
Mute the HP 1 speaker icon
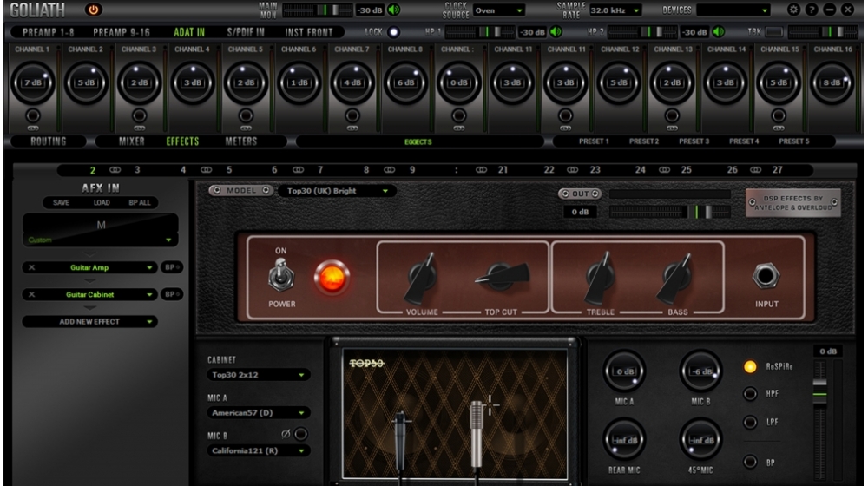click(x=556, y=32)
